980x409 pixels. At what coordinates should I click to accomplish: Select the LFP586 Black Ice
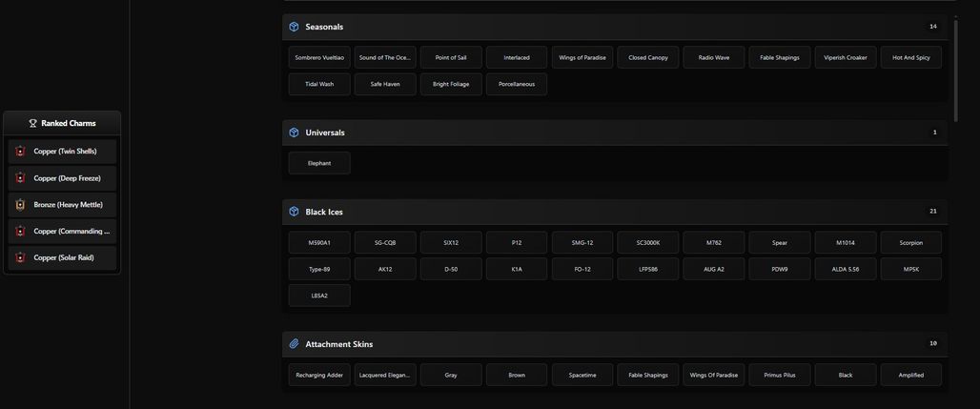click(x=648, y=269)
